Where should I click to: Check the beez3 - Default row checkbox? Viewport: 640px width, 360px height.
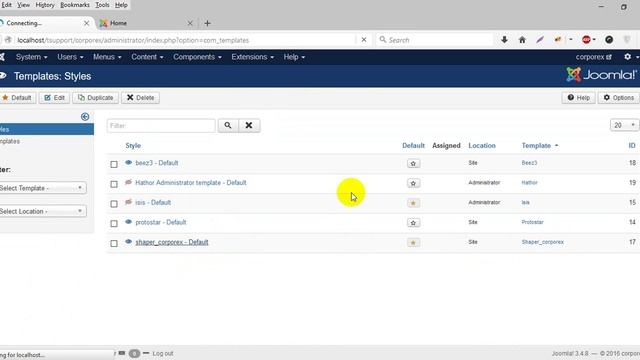(x=114, y=164)
